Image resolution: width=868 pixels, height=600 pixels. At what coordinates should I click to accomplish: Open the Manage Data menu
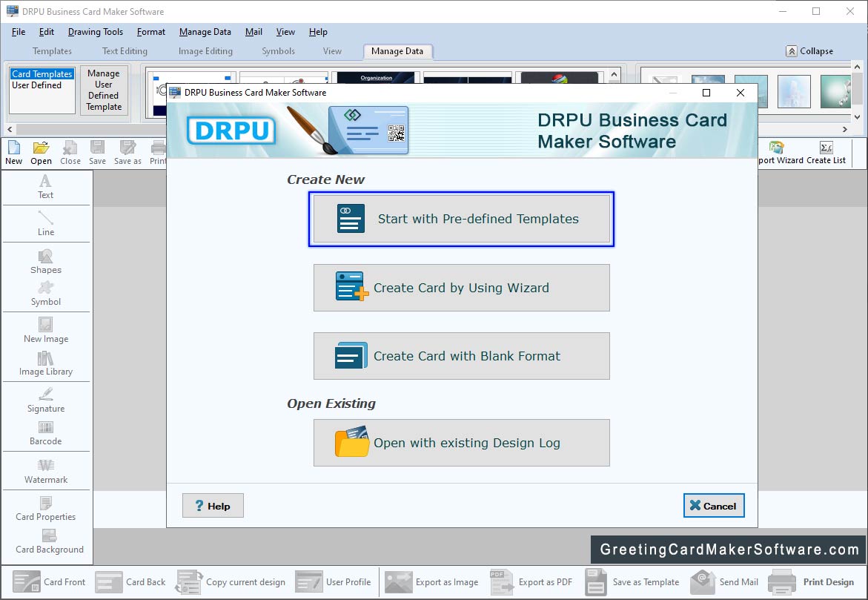point(205,32)
